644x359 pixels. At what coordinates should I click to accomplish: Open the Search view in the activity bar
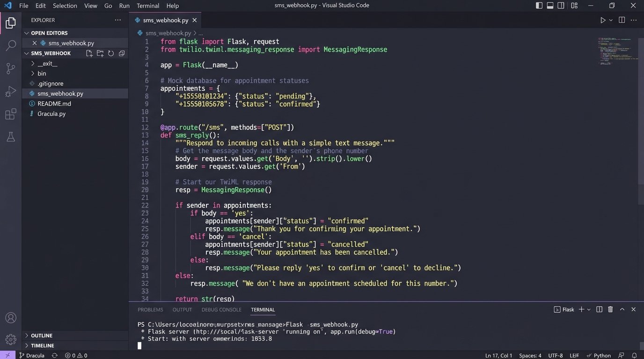tap(10, 45)
